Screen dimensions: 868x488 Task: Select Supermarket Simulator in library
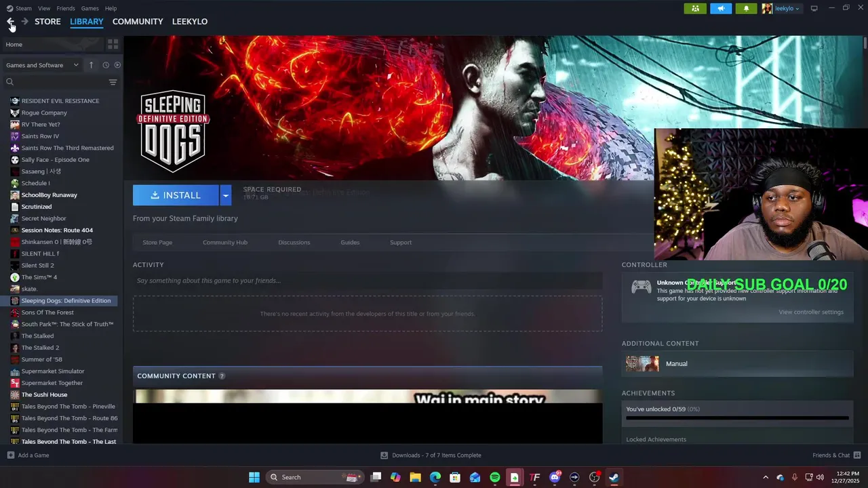(53, 371)
